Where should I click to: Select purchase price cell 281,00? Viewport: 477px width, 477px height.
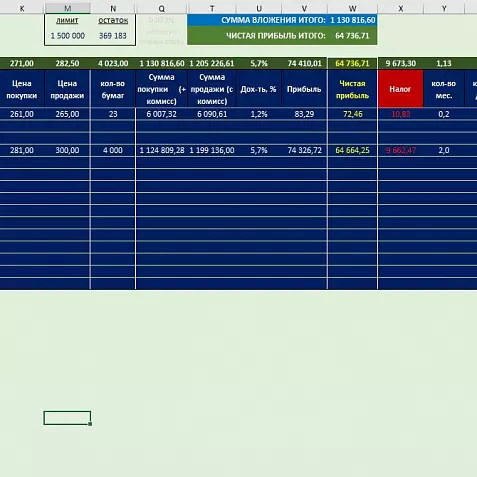click(22, 150)
